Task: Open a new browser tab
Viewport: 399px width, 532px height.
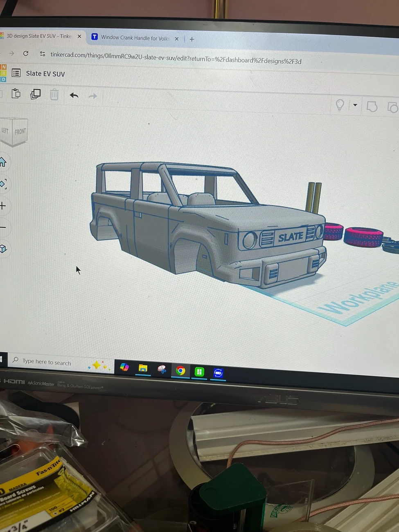Action: [192, 39]
